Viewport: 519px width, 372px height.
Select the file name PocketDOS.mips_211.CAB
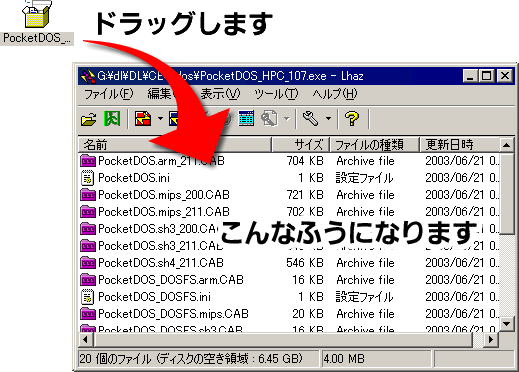164,212
